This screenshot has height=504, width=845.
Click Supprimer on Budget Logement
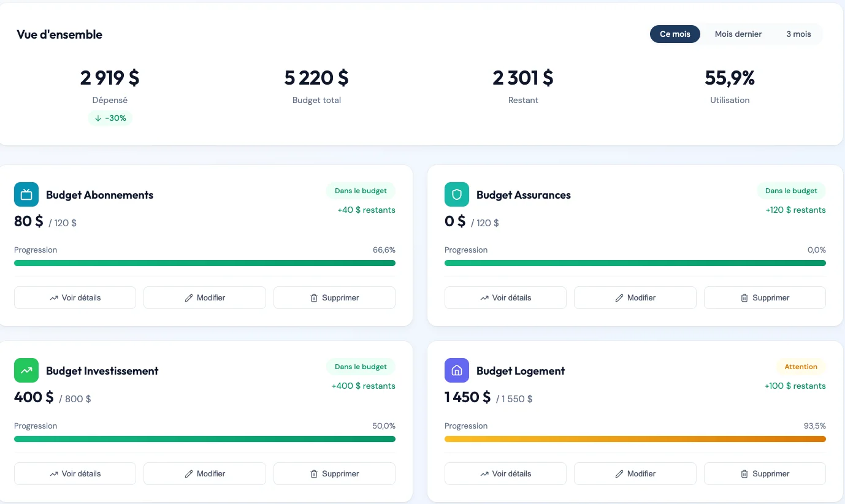coord(764,473)
